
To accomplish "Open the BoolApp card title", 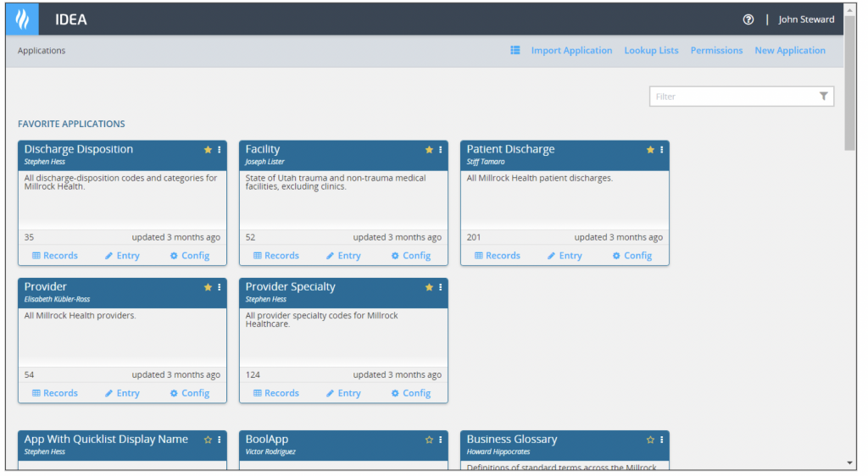I will tap(267, 440).
